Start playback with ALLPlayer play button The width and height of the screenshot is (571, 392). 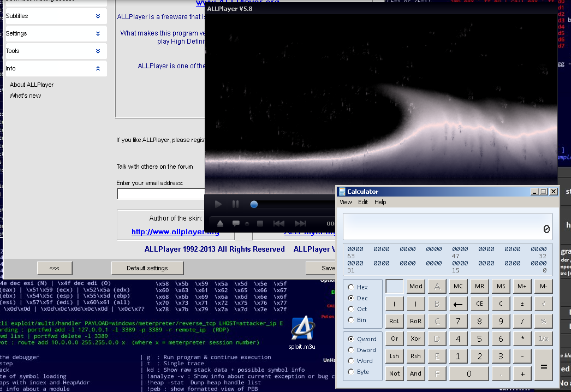pyautogui.click(x=218, y=204)
